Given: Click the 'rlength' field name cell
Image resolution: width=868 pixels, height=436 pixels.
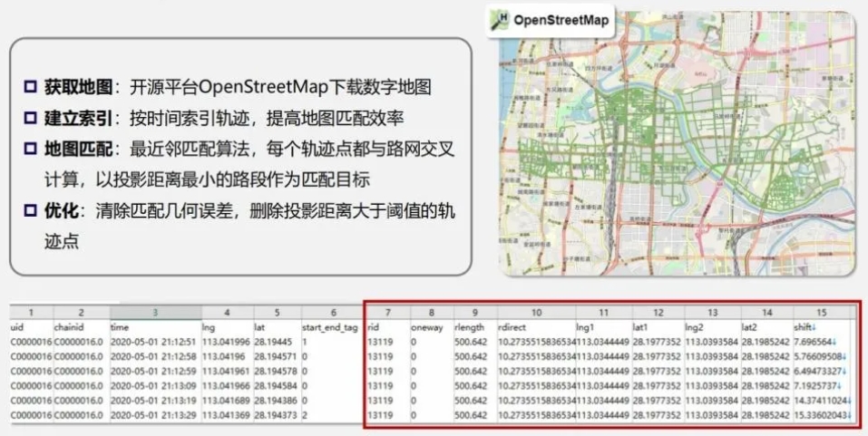Looking at the screenshot, I should [x=475, y=327].
